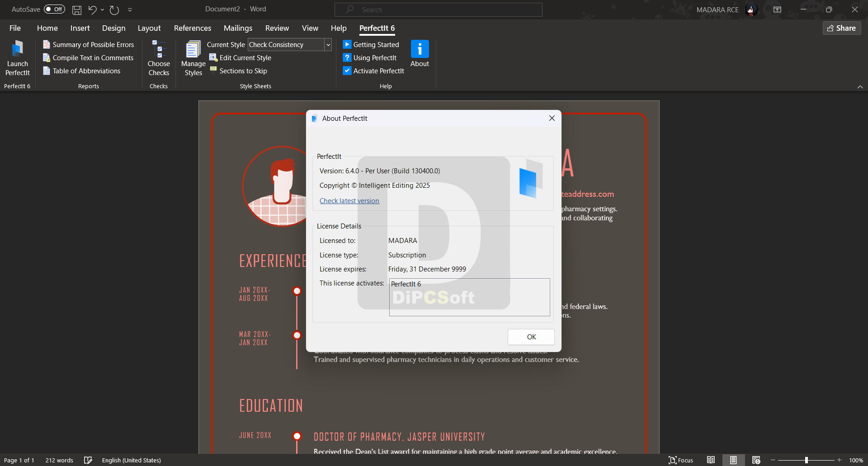
Task: Toggle AutoSave switch
Action: point(54,10)
